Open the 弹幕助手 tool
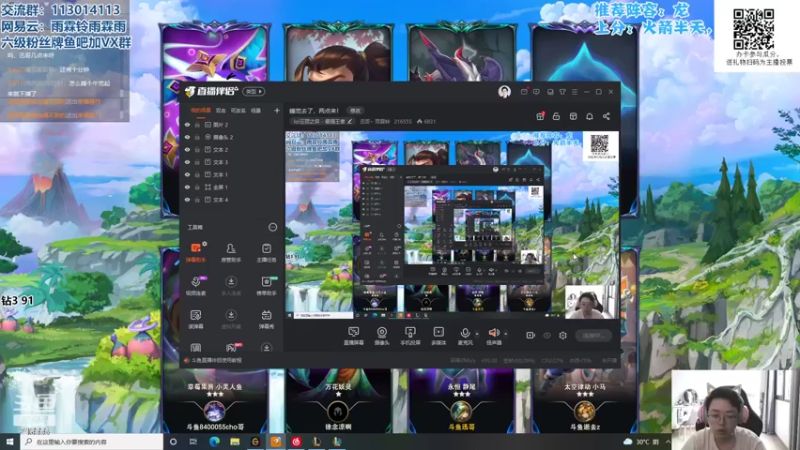 [x=196, y=253]
